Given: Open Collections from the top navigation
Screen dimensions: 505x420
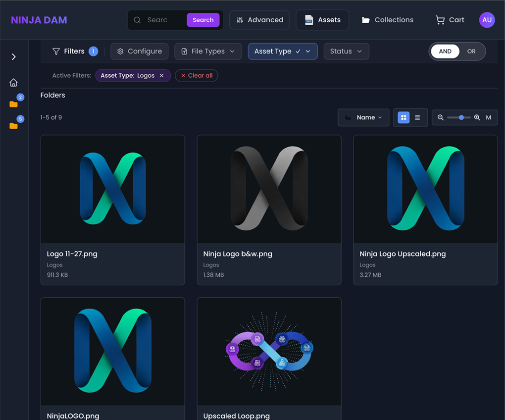Looking at the screenshot, I should click(387, 20).
